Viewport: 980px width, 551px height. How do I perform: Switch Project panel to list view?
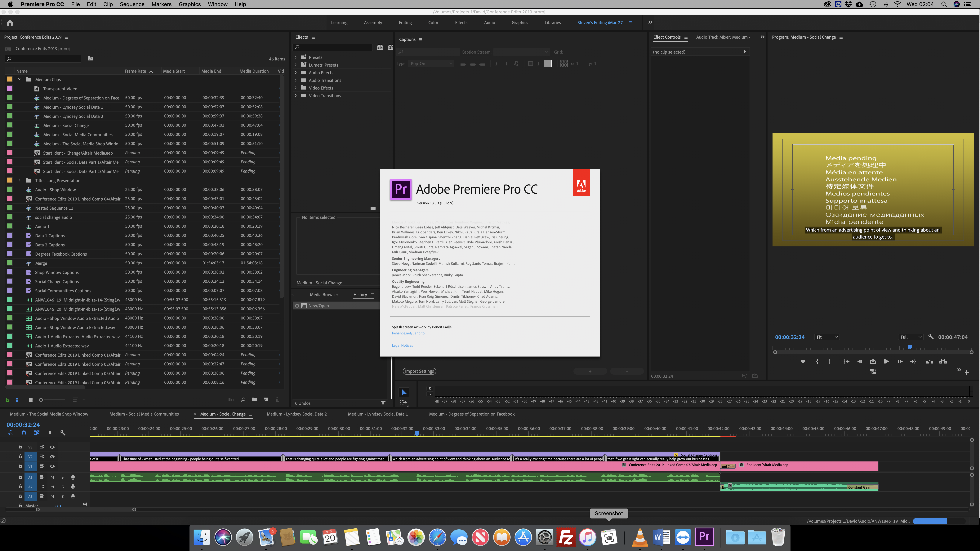click(19, 400)
